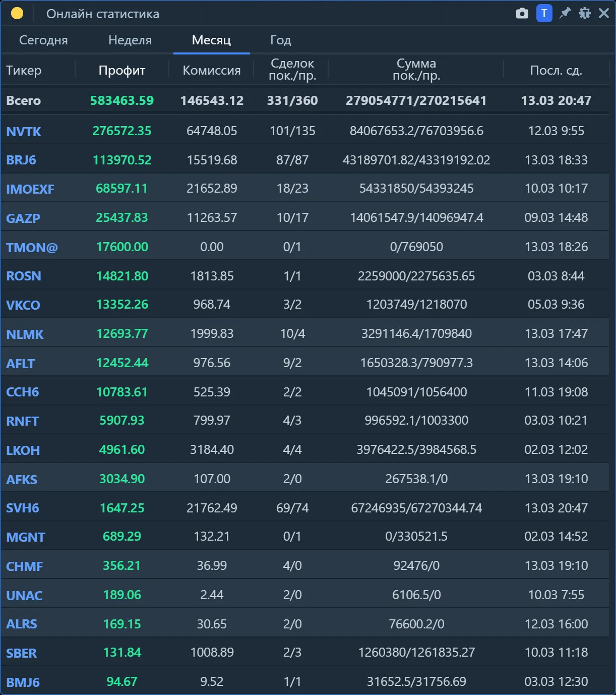Click total trades count 331/360
The image size is (616, 695).
point(292,100)
